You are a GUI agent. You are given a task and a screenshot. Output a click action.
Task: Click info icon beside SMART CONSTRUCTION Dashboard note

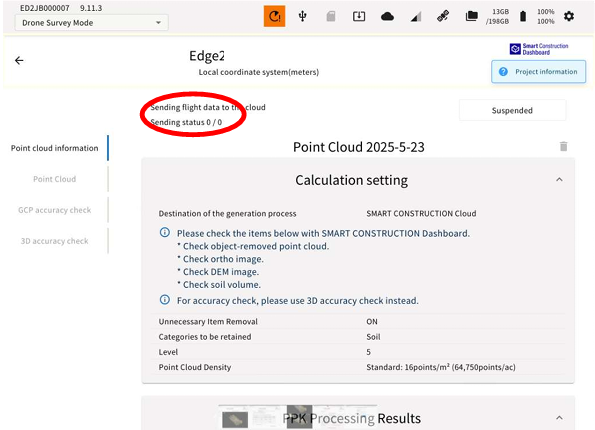(x=165, y=232)
